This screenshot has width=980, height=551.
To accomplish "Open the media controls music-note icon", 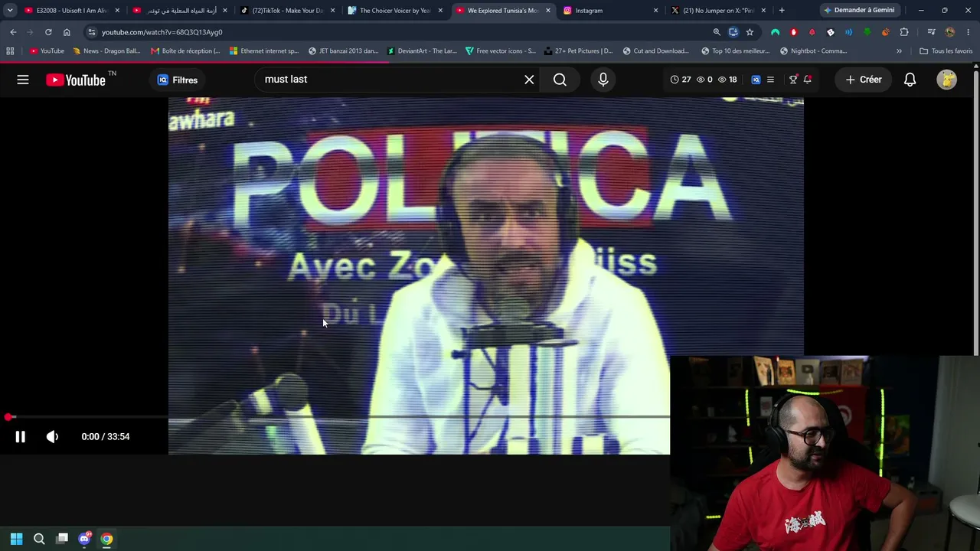I will pos(931,32).
